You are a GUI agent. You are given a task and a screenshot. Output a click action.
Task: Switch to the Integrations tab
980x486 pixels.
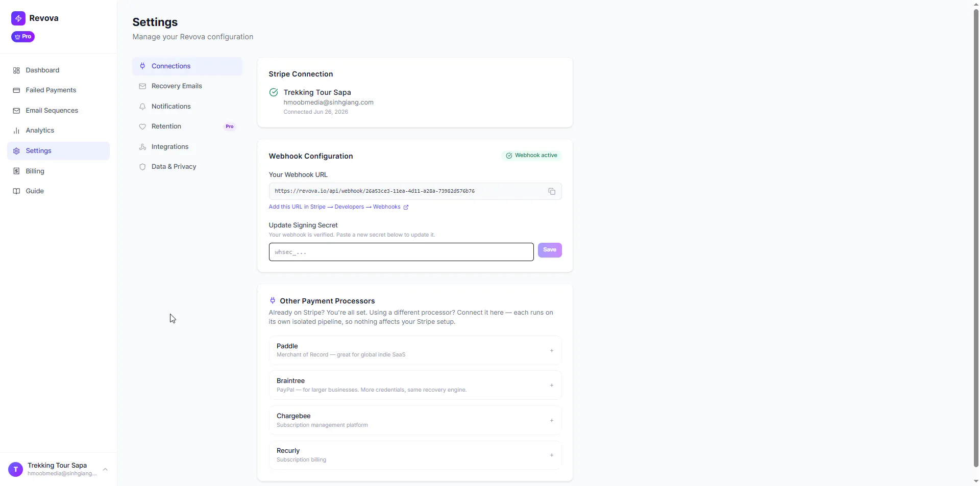[187, 147]
